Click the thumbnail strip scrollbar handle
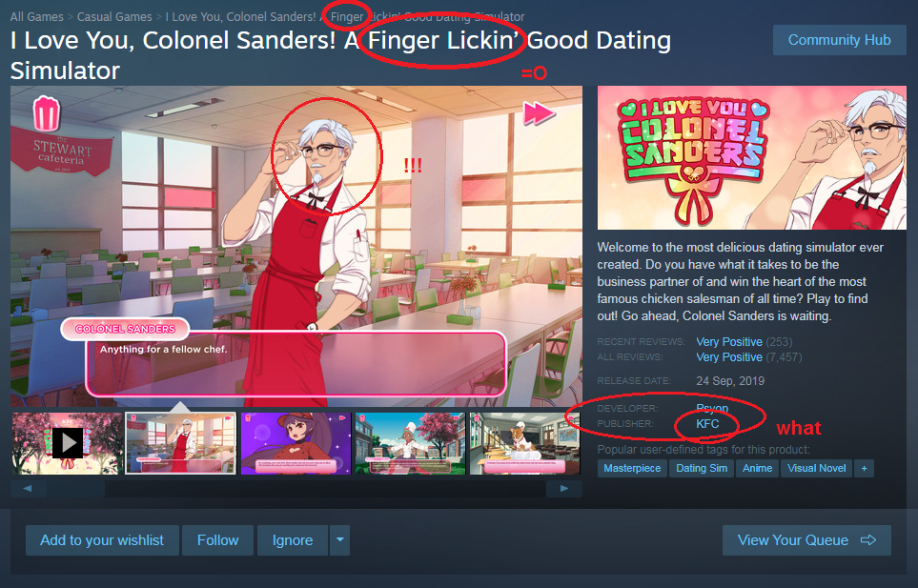Viewport: 918px width, 588px height. point(76,489)
